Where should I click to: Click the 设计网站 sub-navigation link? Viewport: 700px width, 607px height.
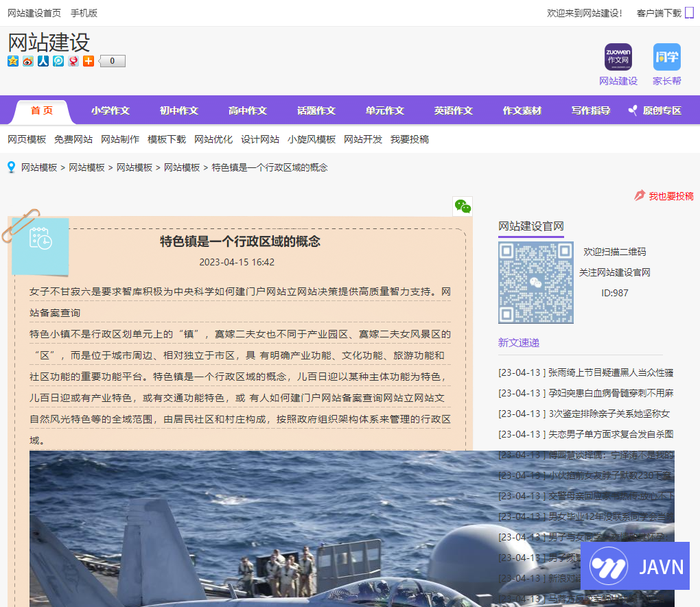tap(260, 139)
